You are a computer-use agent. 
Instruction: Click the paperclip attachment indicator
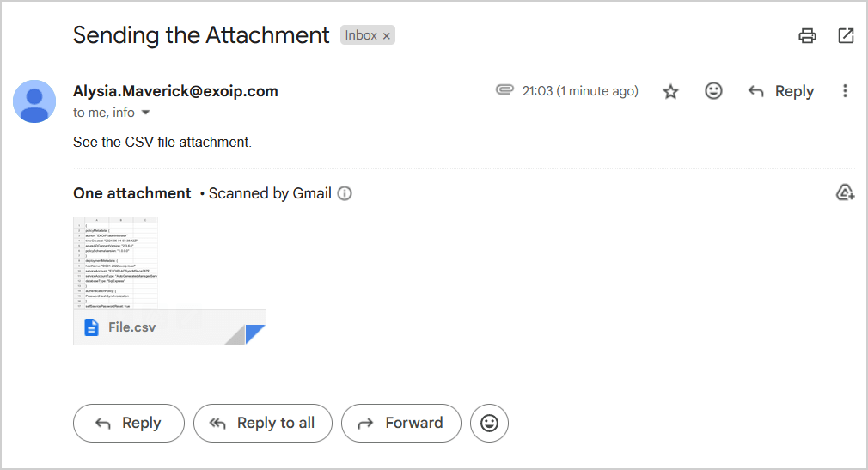coord(504,90)
